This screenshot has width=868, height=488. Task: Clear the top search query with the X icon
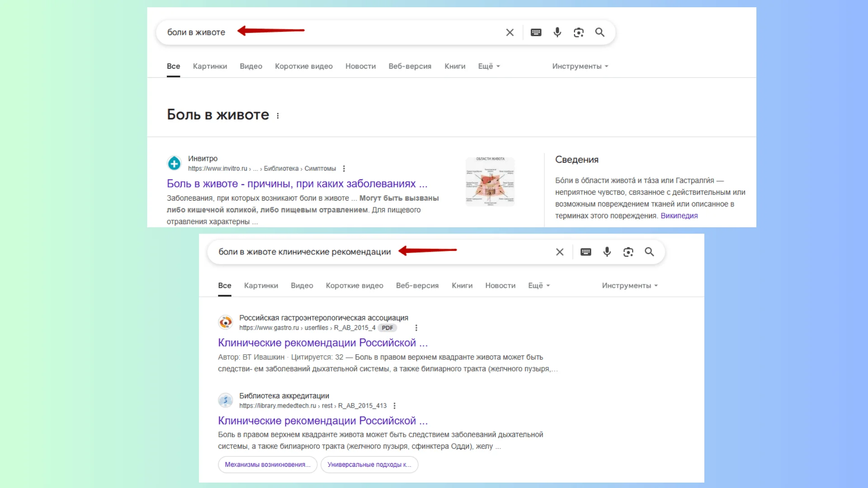pos(509,33)
